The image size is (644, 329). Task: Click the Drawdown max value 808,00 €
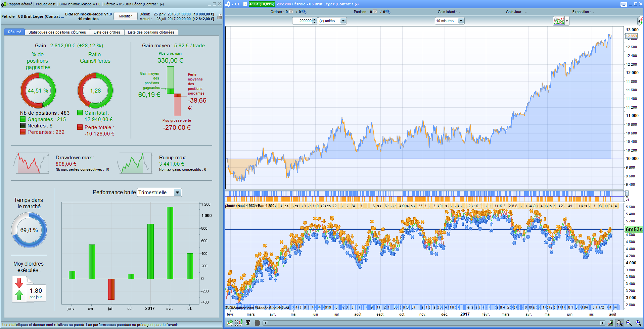pyautogui.click(x=66, y=164)
